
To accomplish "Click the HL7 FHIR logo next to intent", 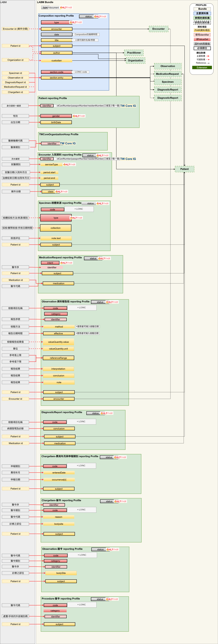I will click(66, 263).
